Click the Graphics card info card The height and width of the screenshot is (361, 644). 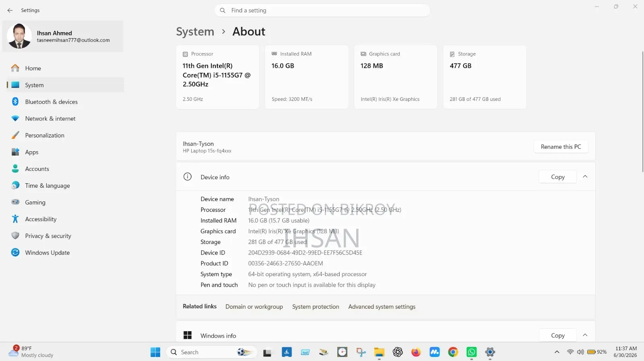[x=396, y=77]
